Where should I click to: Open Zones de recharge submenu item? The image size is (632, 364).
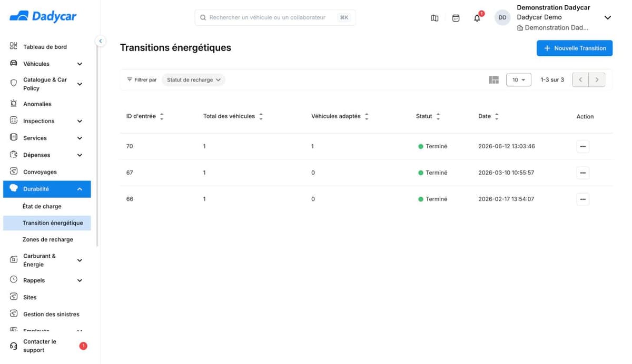point(47,239)
